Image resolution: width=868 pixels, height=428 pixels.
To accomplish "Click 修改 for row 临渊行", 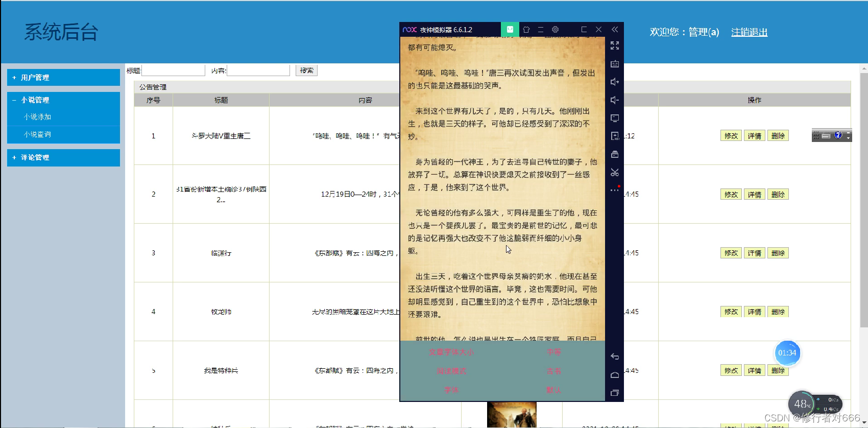I will (x=731, y=253).
